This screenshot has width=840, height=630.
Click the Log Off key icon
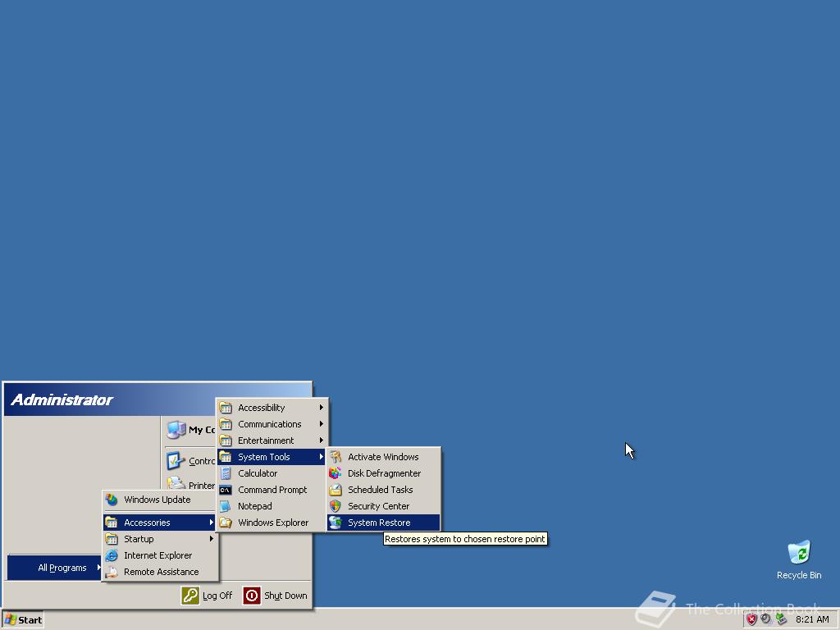[x=190, y=596]
